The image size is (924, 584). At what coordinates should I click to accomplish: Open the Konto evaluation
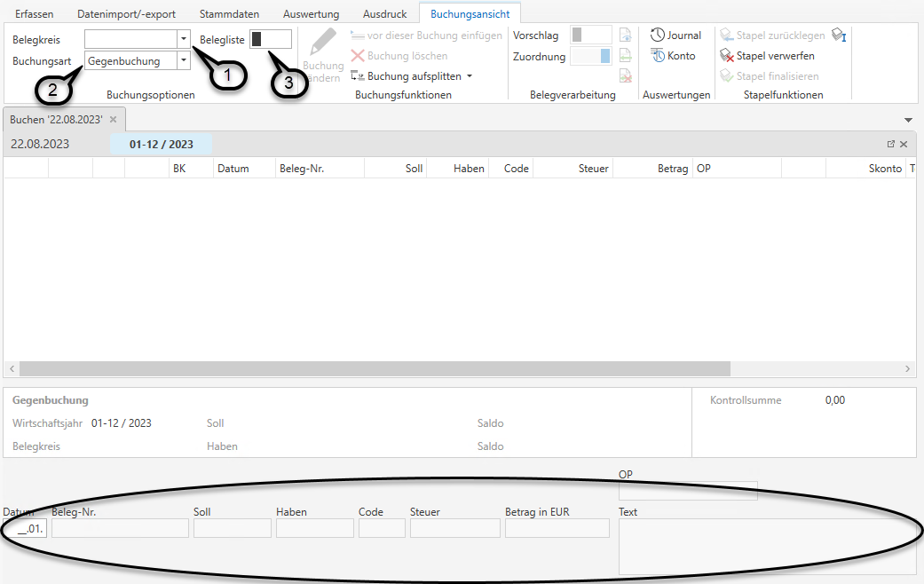673,56
